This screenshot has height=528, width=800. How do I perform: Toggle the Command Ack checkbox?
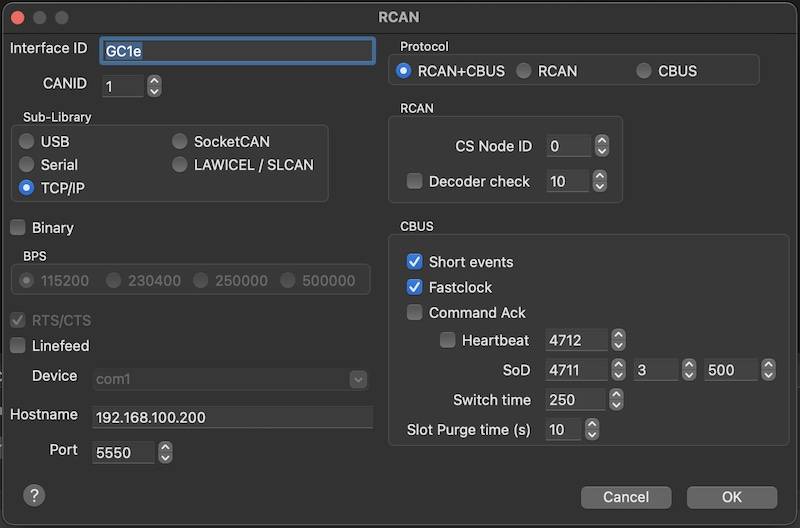point(415,313)
